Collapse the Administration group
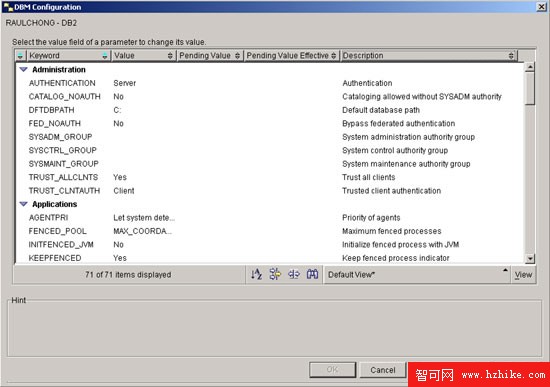The width and height of the screenshot is (550, 387). pos(24,69)
